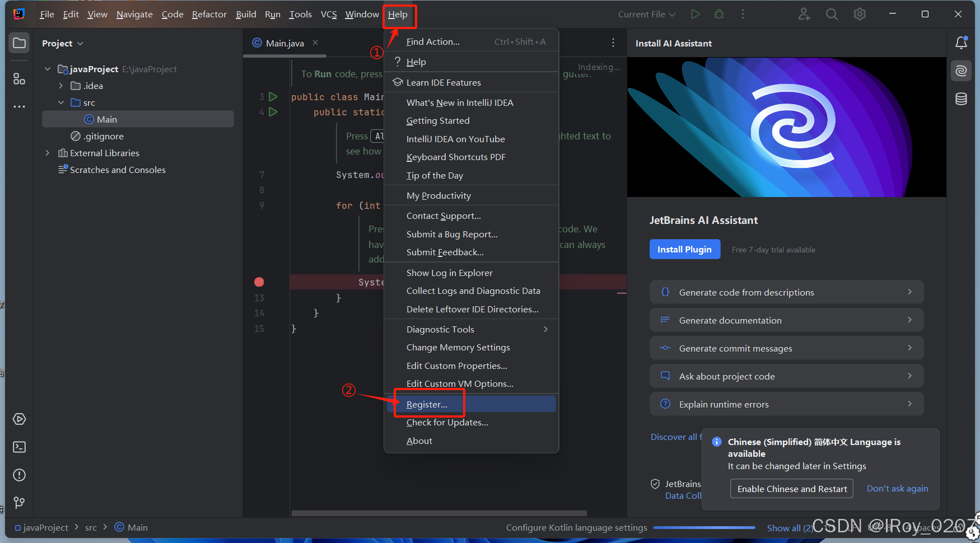Expand Explain runtime errors item
Image resolution: width=980 pixels, height=543 pixels.
786,404
